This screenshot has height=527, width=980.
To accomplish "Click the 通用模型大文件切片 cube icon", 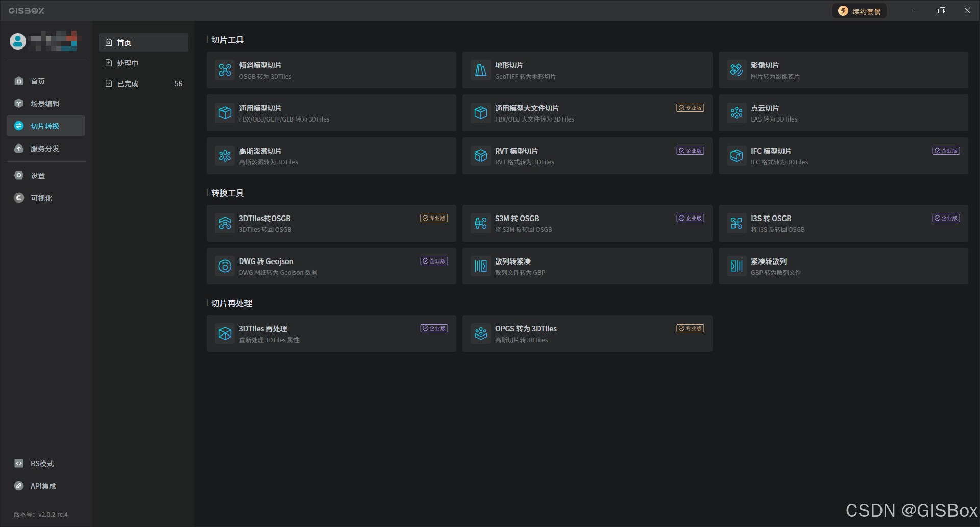I will click(x=481, y=113).
